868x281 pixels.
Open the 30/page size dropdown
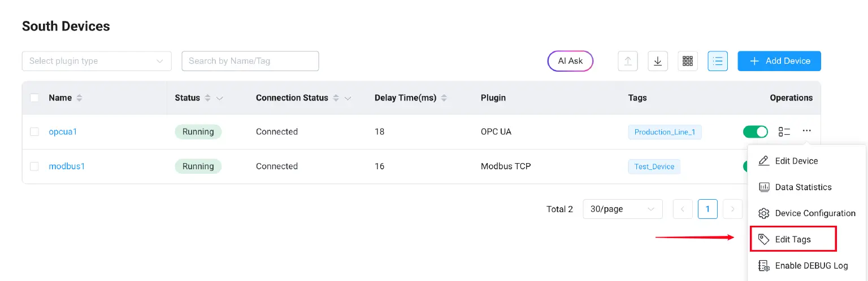pos(622,209)
